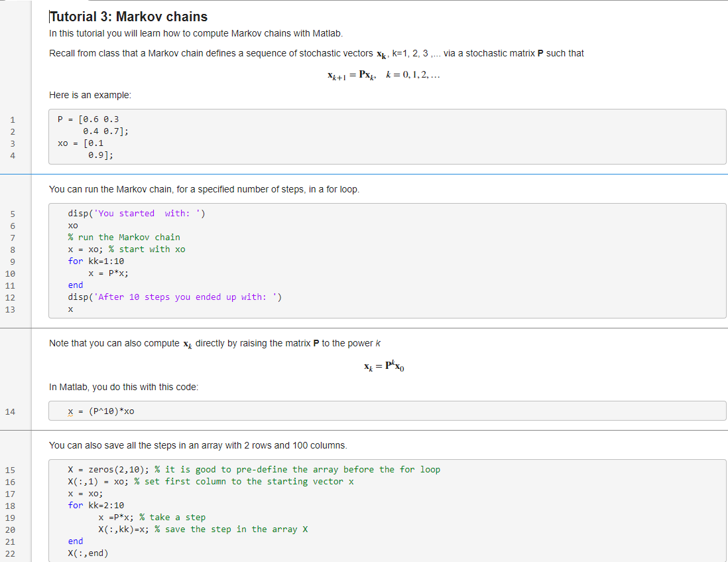
Task: Place cursor on the "for kk=1:10" line
Action: click(95, 261)
